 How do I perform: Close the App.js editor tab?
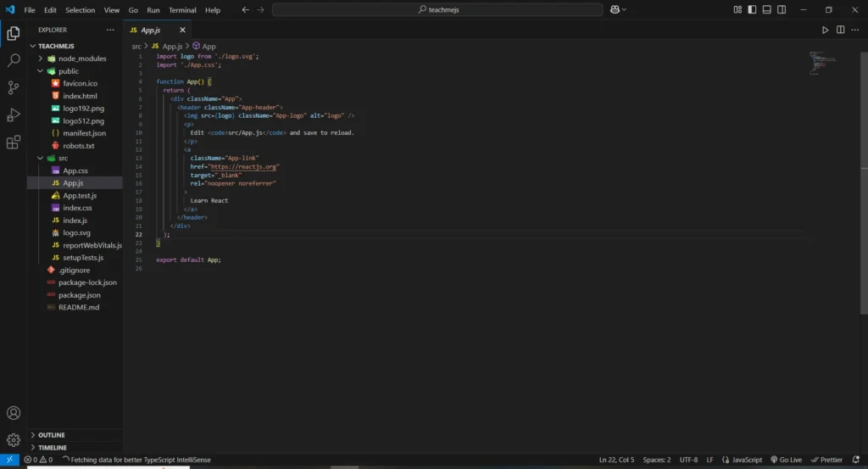[183, 30]
